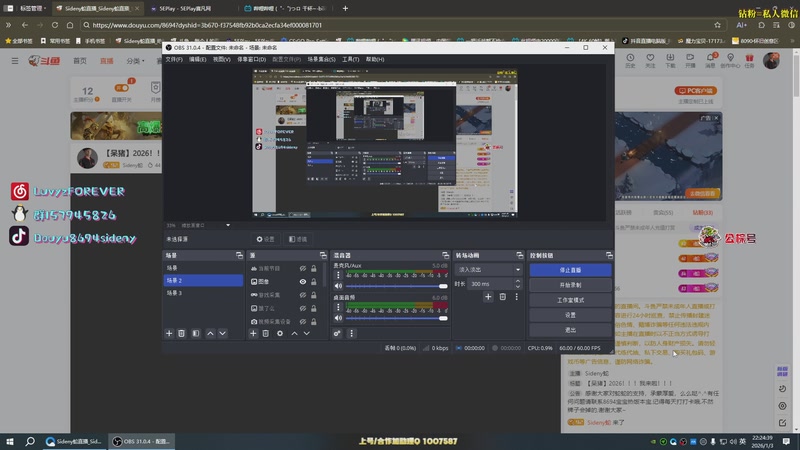Select 场景 3 in Scenes list

pos(203,293)
